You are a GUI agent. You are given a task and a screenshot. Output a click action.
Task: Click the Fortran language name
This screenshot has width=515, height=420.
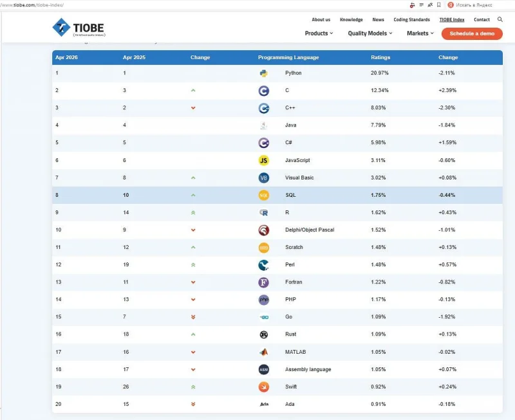click(x=294, y=282)
